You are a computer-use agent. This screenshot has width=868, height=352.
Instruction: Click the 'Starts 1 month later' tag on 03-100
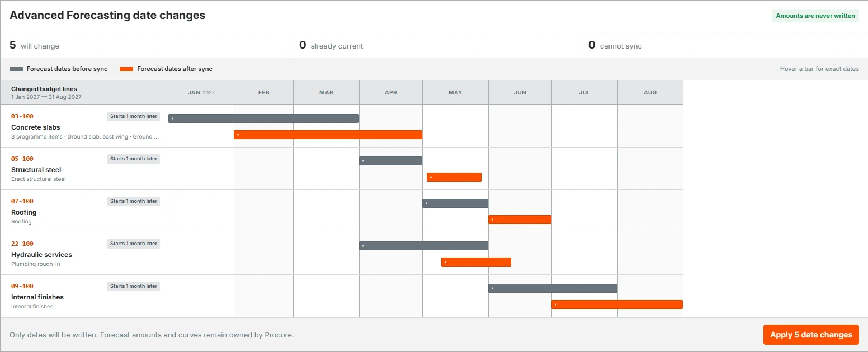click(x=134, y=116)
